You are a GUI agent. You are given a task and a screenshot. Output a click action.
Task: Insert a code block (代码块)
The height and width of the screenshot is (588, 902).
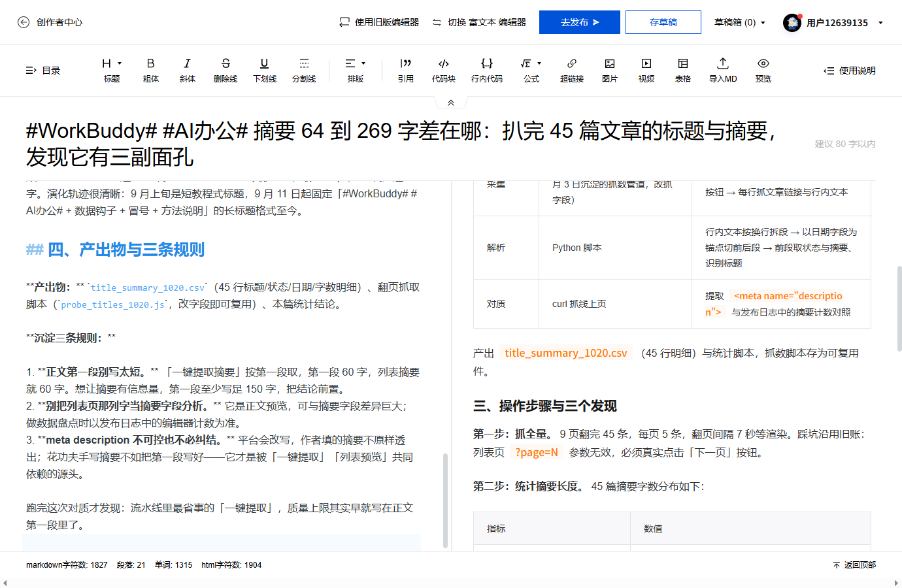click(x=443, y=70)
